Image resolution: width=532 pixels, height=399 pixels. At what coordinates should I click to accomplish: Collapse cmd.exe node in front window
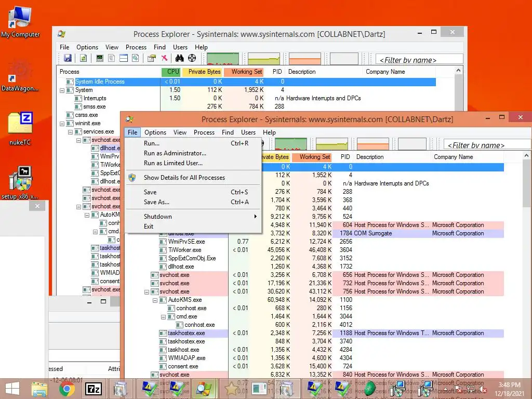pyautogui.click(x=163, y=316)
